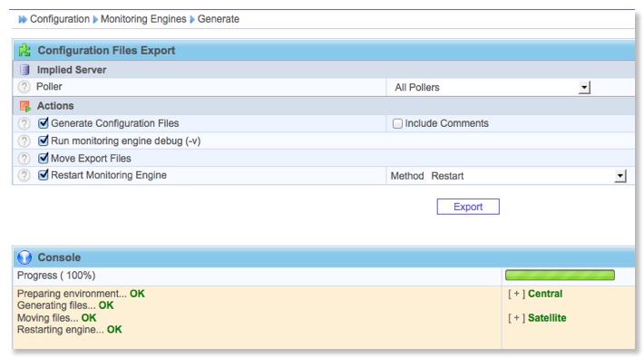Click the Poller label
This screenshot has height=358, width=644.
point(49,87)
